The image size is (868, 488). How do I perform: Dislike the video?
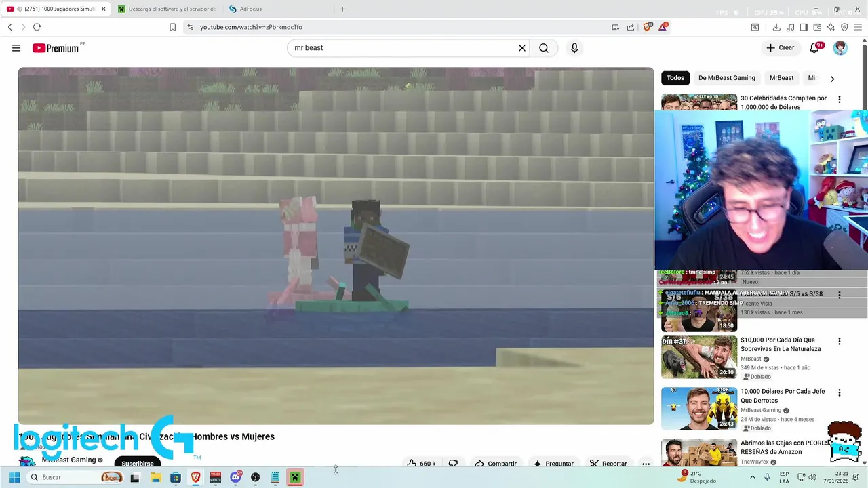(x=453, y=464)
